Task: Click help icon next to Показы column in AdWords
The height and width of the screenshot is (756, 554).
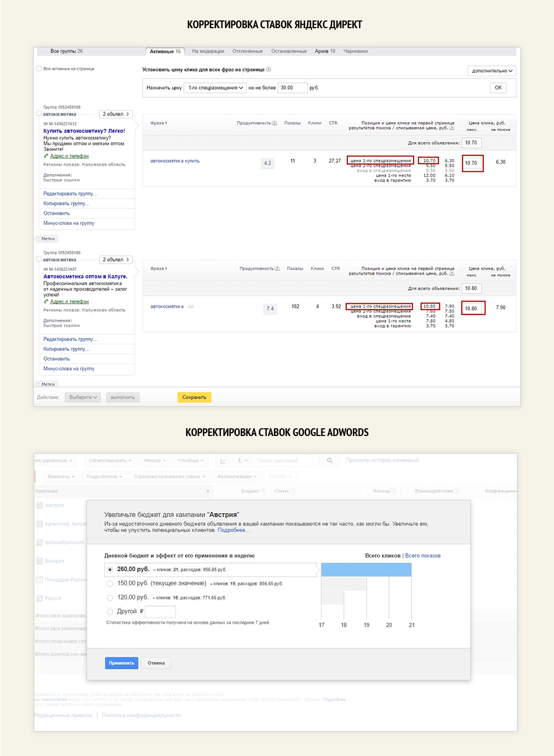Action: [394, 491]
